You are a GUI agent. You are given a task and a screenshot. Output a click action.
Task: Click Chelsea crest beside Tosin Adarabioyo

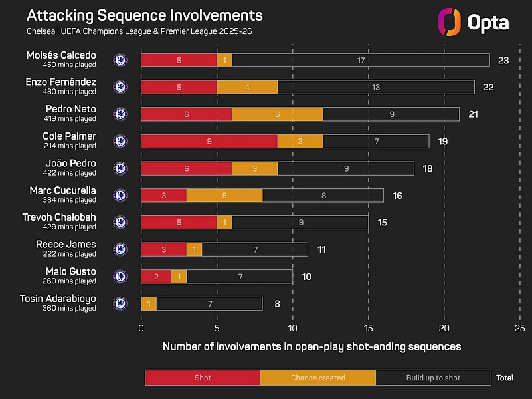(120, 303)
